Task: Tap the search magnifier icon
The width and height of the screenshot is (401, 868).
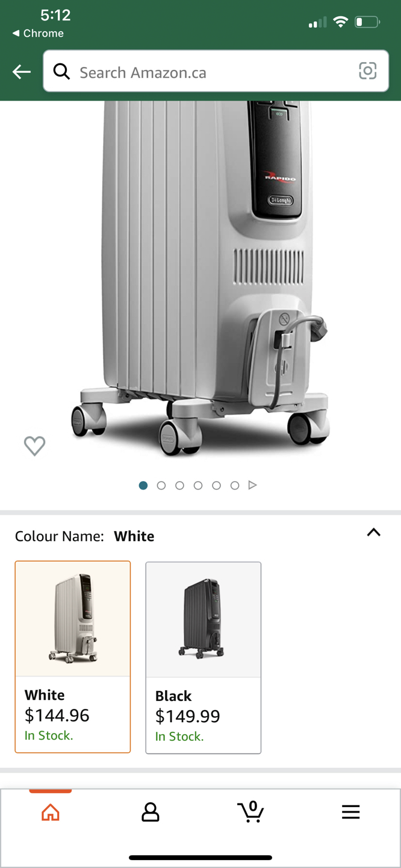Action: pos(61,72)
